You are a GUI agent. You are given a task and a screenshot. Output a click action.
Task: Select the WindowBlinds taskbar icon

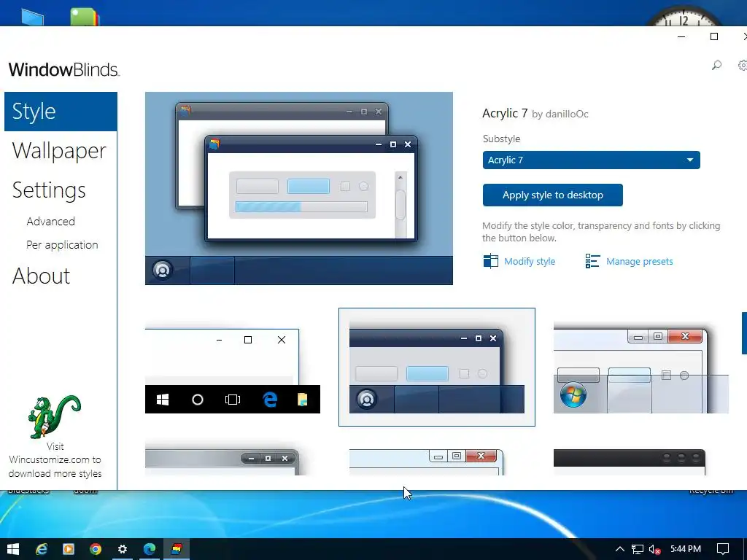(177, 549)
